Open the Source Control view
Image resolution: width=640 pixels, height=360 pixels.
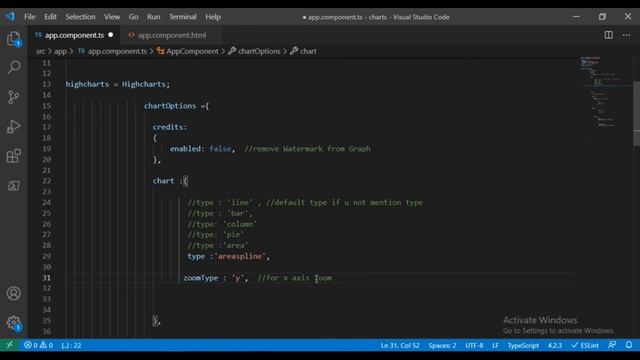(x=13, y=97)
